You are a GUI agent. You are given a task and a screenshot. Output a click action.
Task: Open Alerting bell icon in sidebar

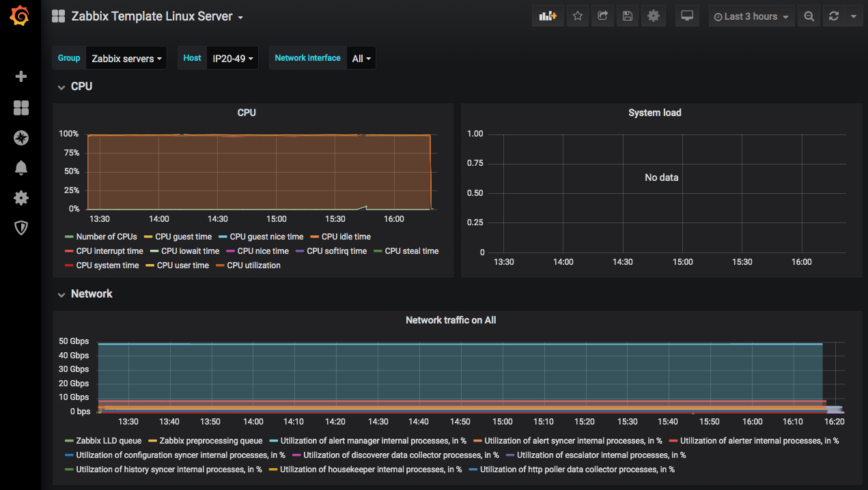click(x=21, y=168)
